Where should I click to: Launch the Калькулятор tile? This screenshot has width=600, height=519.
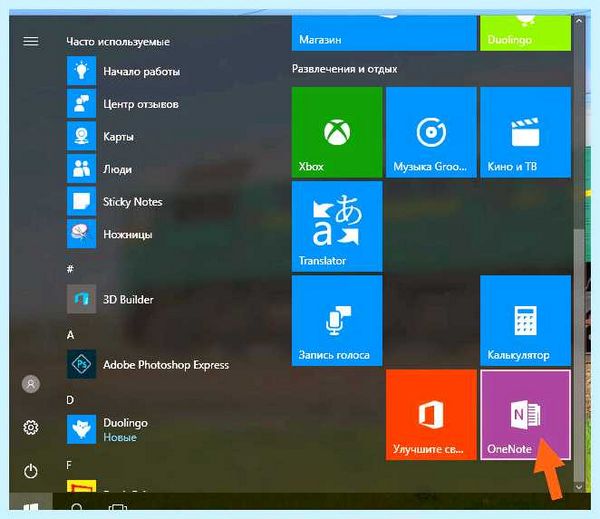click(x=525, y=321)
